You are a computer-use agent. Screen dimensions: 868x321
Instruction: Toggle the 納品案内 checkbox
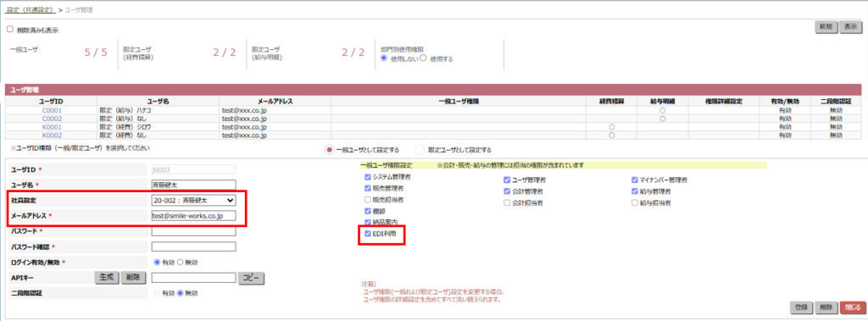click(368, 222)
